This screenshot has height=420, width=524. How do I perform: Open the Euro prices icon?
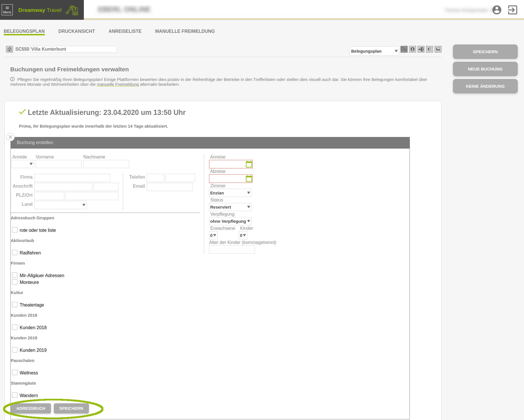point(429,49)
